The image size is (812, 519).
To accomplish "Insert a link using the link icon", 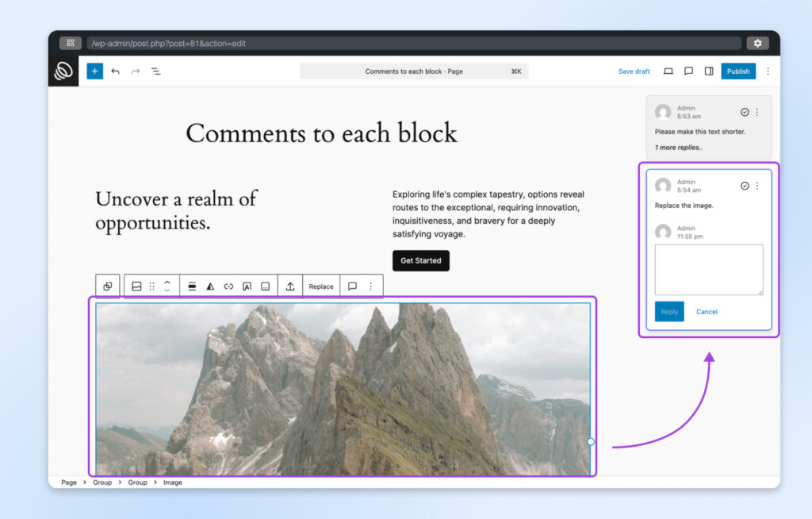I will [x=228, y=286].
